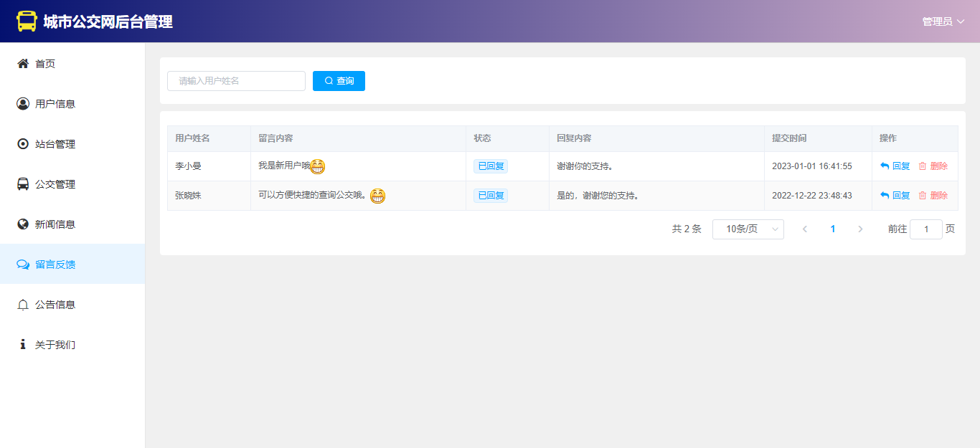Image resolution: width=980 pixels, height=448 pixels.
Task: Click the 回复 link for 李小曼
Action: pyautogui.click(x=895, y=166)
